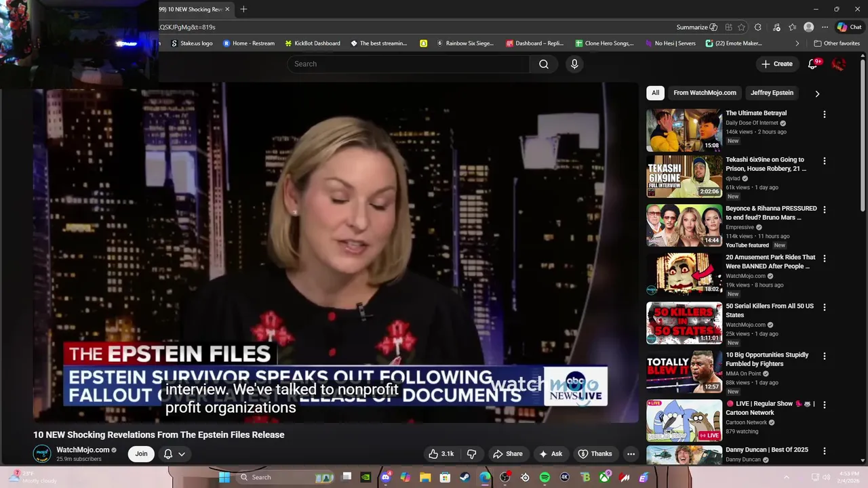Image resolution: width=868 pixels, height=488 pixels.
Task: Click the Create button
Action: point(776,64)
